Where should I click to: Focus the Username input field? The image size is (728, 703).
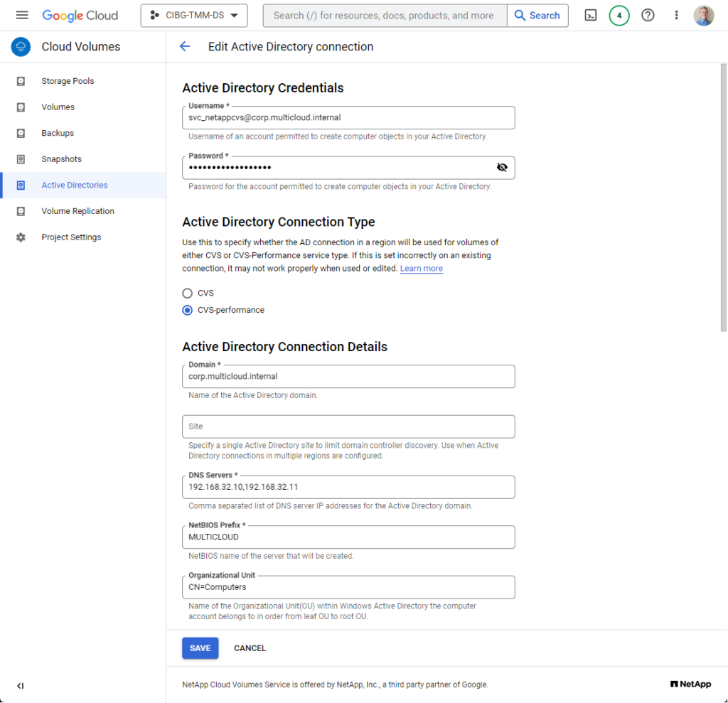coord(348,117)
